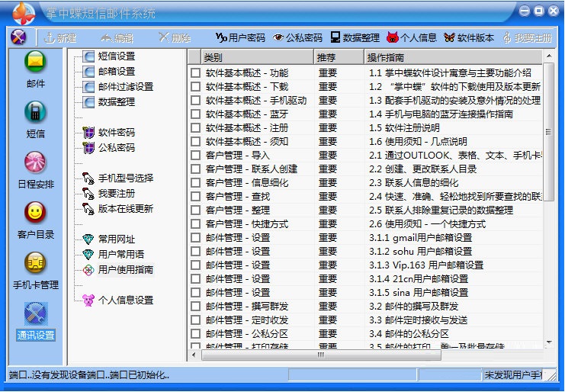Click 新建 anchor toolbar button
The width and height of the screenshot is (565, 392).
click(59, 38)
